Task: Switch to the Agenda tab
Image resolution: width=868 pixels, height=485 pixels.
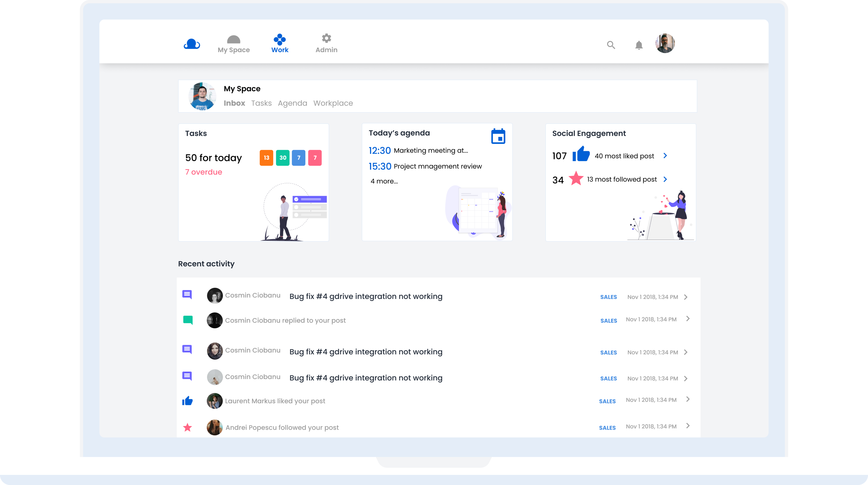Action: [292, 103]
